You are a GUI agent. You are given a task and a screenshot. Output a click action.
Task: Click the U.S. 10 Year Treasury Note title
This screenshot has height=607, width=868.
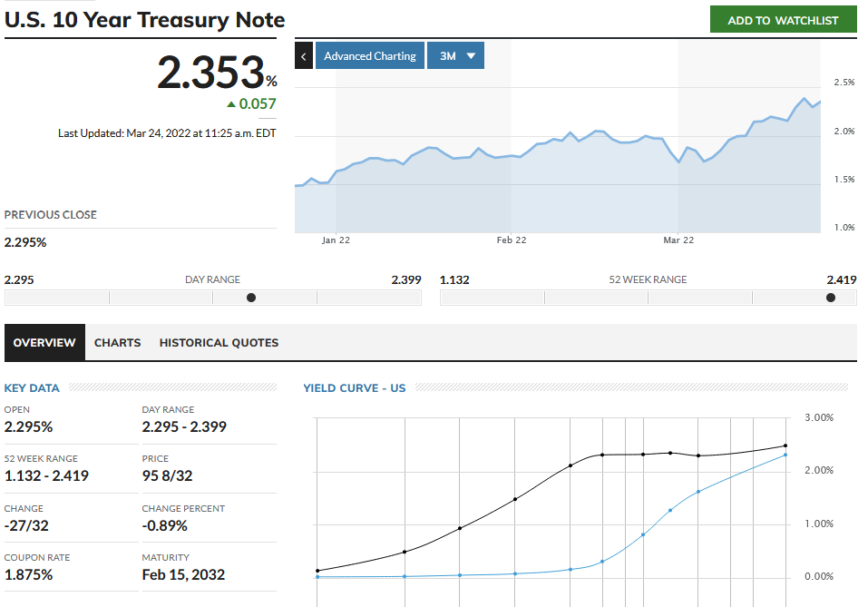point(144,20)
